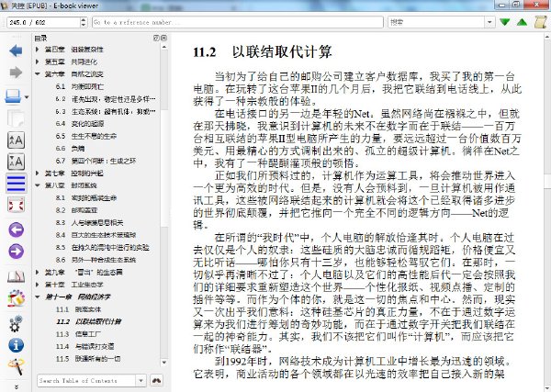This screenshot has height=392, width=551.
Task: Collapse the 第十一章 chapter node
Action: pyautogui.click(x=38, y=297)
